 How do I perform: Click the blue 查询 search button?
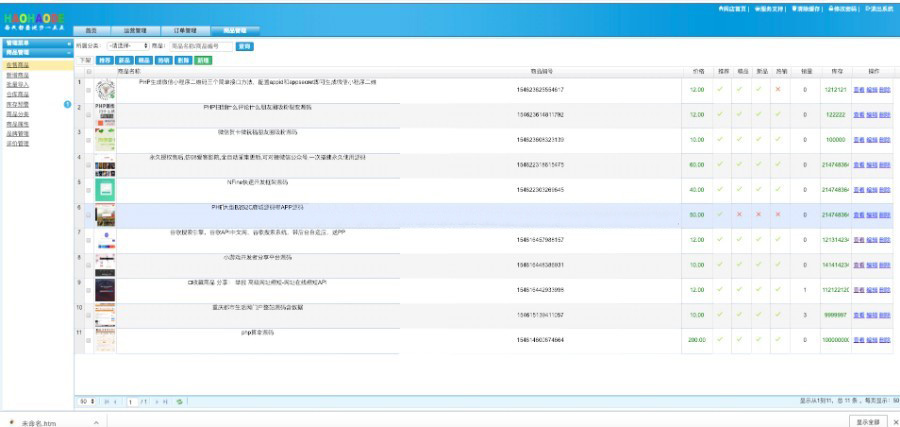coord(245,46)
